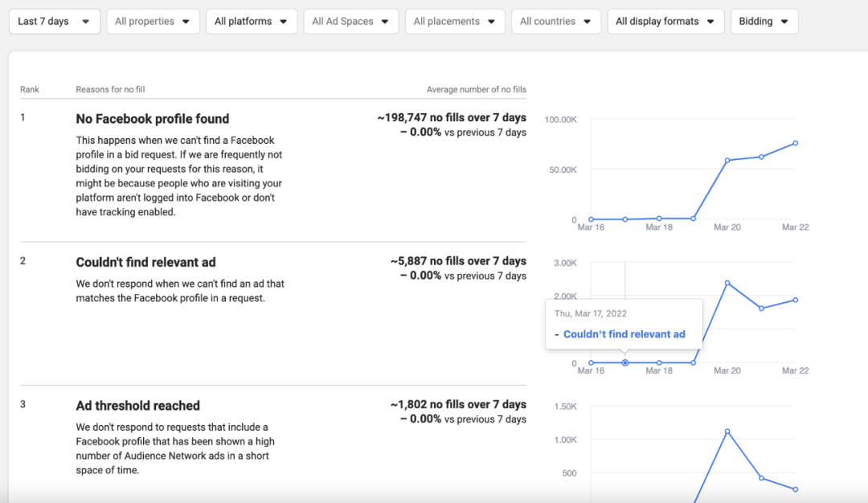Select the No Facebook profile found heading
Image resolution: width=868 pixels, height=503 pixels.
point(152,119)
